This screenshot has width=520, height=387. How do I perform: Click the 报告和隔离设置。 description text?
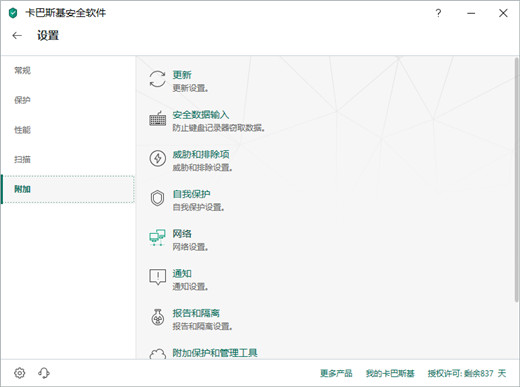[x=202, y=326]
